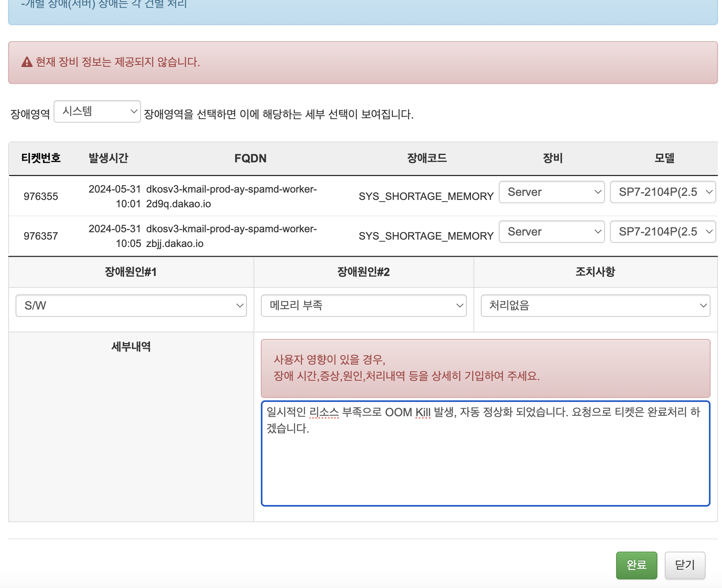Click the 장애원인#2 header

(x=363, y=272)
